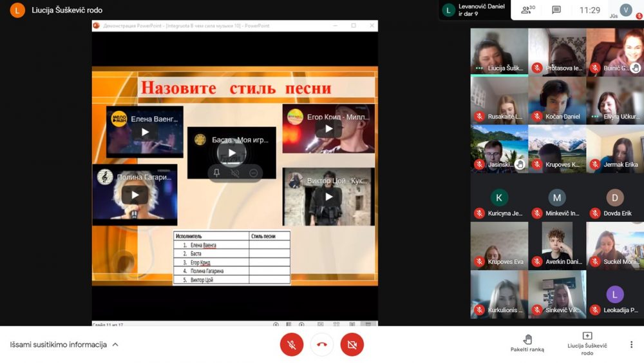Unmute the microphone with the red button
Viewport: 644px width, 363px height.
coord(292,344)
